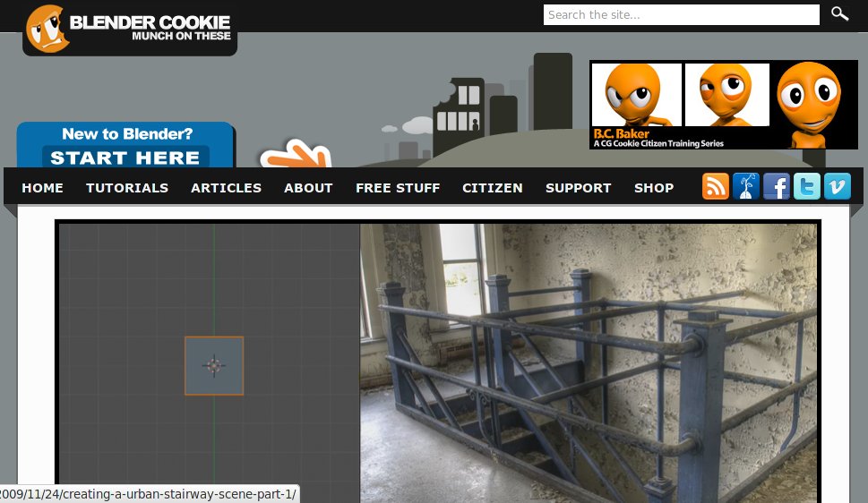The height and width of the screenshot is (503, 868).
Task: Open the blue plant sprout social icon
Action: (x=745, y=186)
